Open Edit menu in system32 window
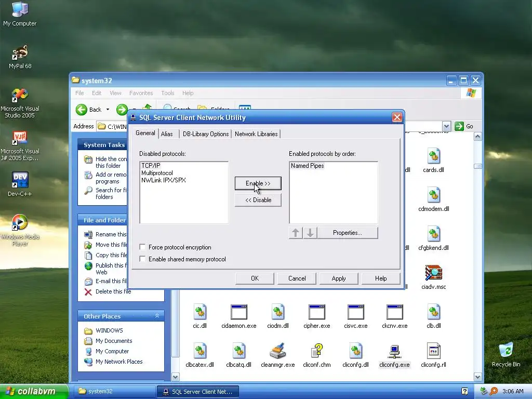Screen dimensions: 532x399 [x=96, y=93]
